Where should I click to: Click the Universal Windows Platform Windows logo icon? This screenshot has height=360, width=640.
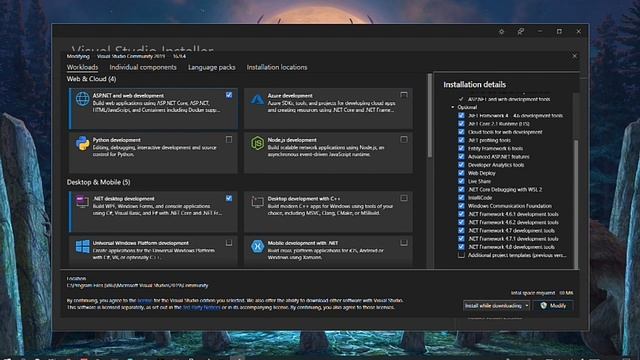click(82, 247)
